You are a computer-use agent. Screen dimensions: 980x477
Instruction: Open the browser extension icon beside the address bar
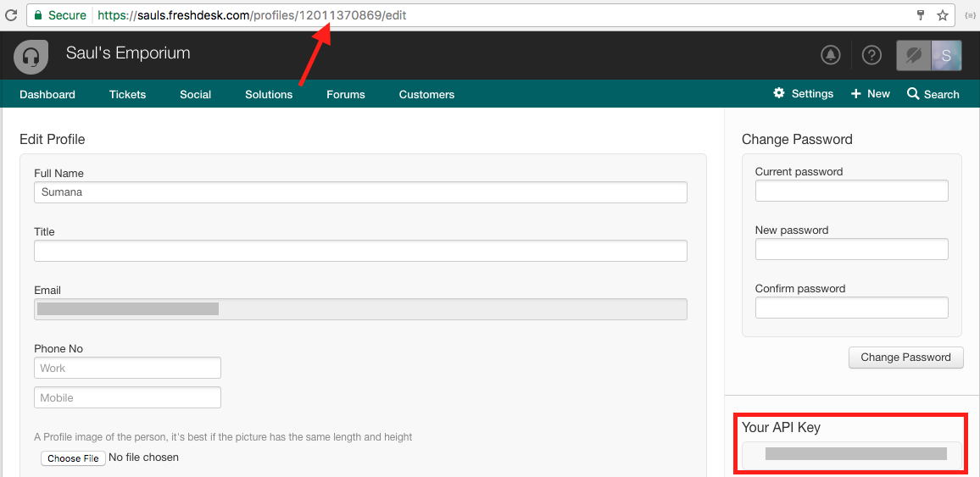click(970, 15)
